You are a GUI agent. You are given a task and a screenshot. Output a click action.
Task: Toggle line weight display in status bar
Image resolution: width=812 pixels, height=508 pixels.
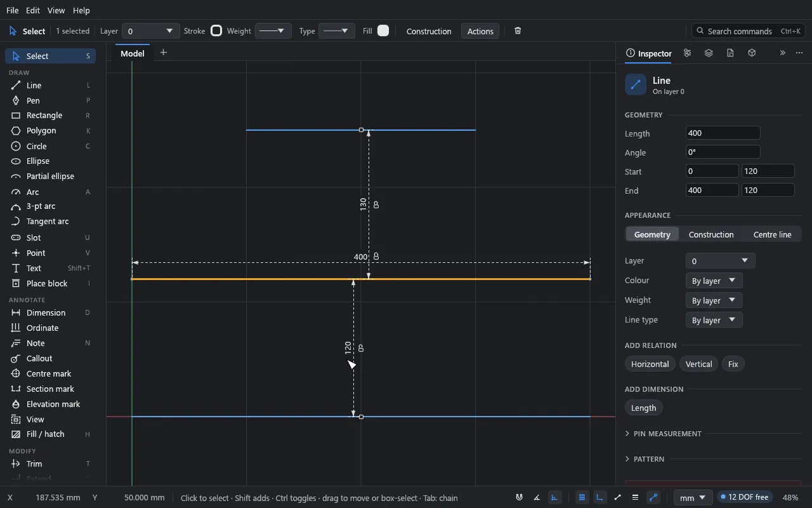tap(635, 498)
